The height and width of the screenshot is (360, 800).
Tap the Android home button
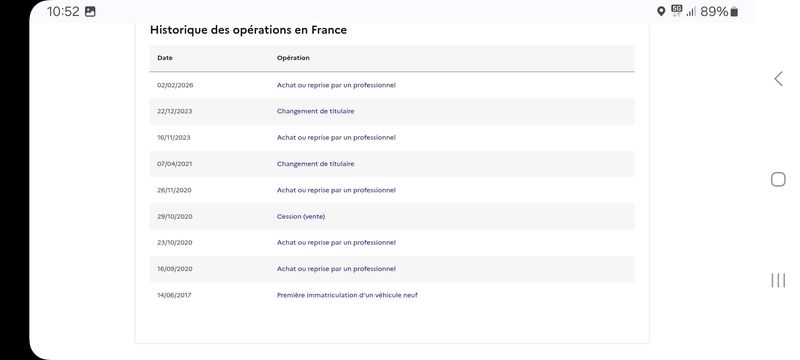click(778, 179)
